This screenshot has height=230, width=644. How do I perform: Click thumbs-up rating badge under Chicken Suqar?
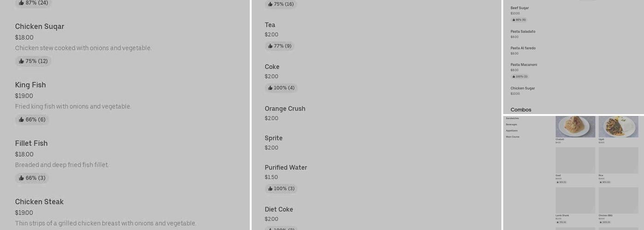pyautogui.click(x=33, y=61)
